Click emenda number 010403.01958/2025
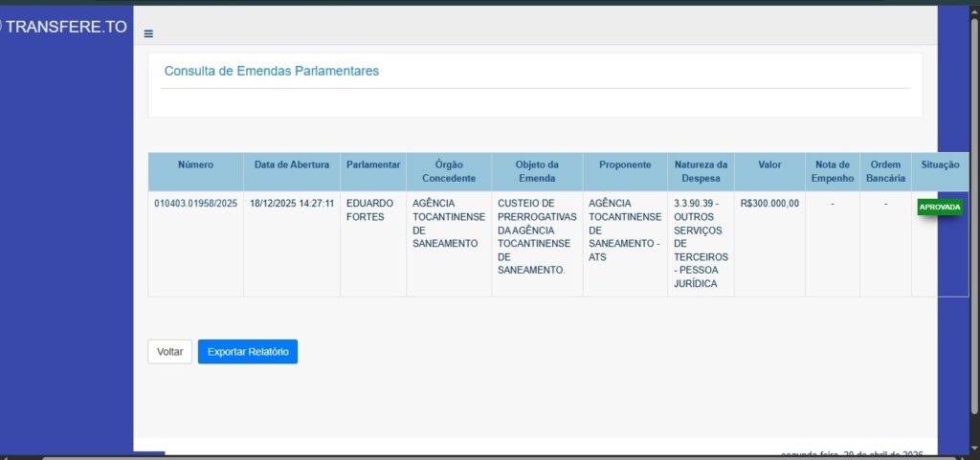Image resolution: width=980 pixels, height=460 pixels. (195, 204)
